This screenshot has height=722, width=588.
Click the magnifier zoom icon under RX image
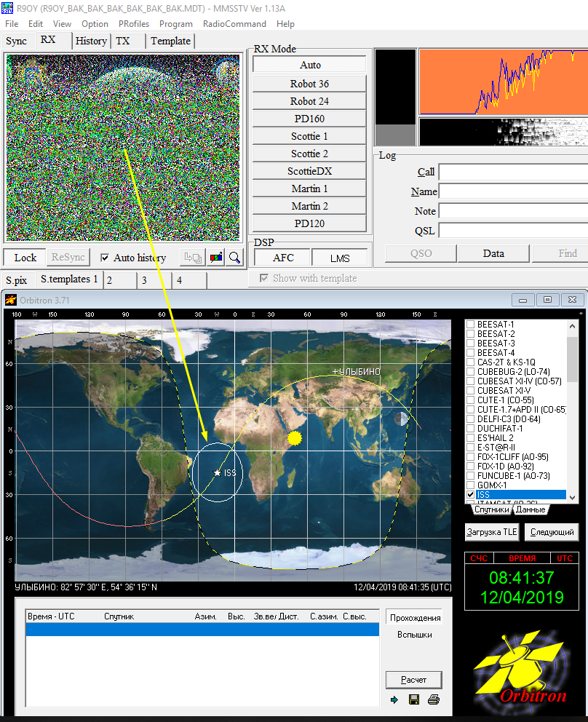coord(234,258)
